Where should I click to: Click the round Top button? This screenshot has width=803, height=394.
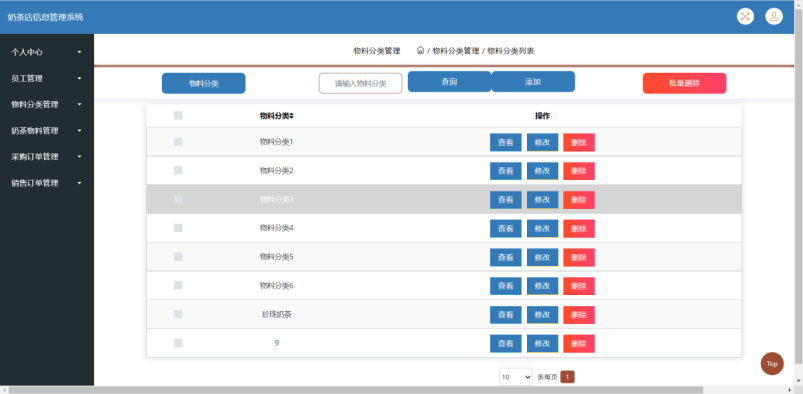pyautogui.click(x=772, y=364)
